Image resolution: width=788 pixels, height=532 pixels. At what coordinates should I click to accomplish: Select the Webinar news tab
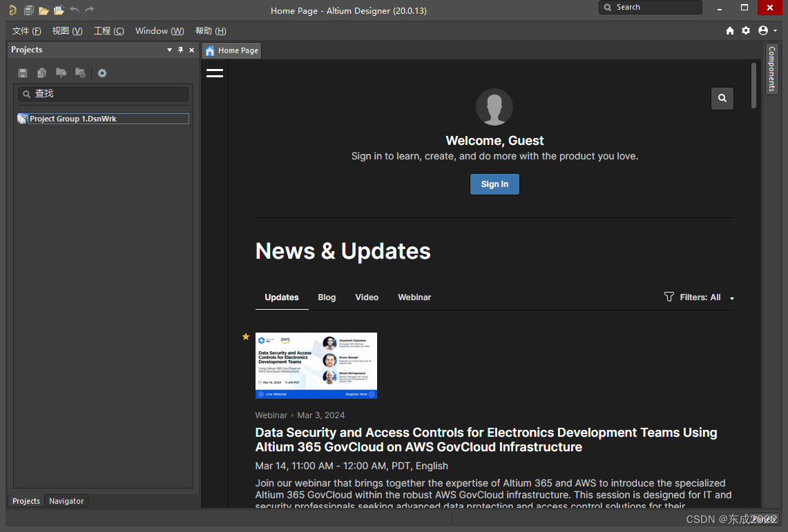click(x=414, y=297)
